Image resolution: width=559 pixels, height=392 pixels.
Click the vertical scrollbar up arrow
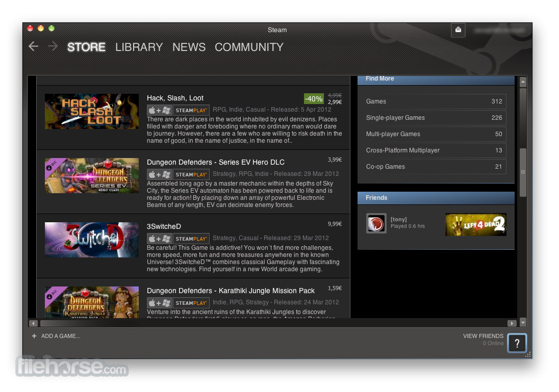(x=523, y=82)
